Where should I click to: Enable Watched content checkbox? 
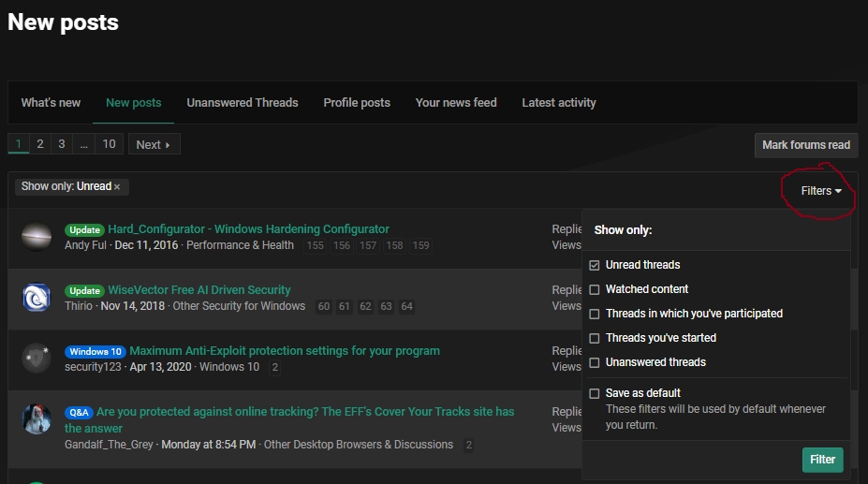(x=595, y=289)
